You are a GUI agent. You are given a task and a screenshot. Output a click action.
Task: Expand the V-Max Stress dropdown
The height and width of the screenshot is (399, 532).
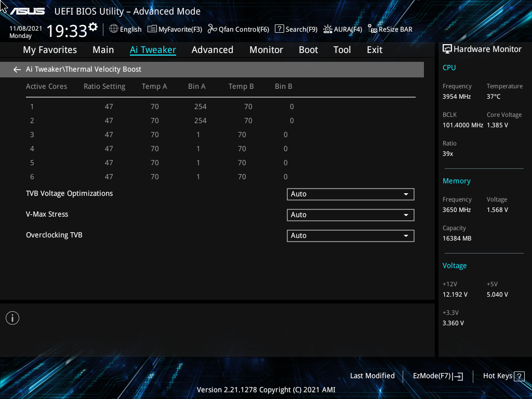pos(351,215)
